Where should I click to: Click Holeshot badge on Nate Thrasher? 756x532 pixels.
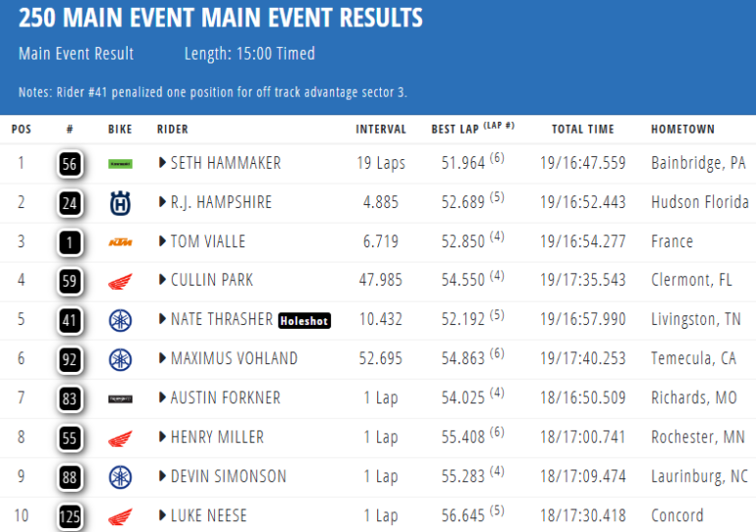tap(303, 320)
